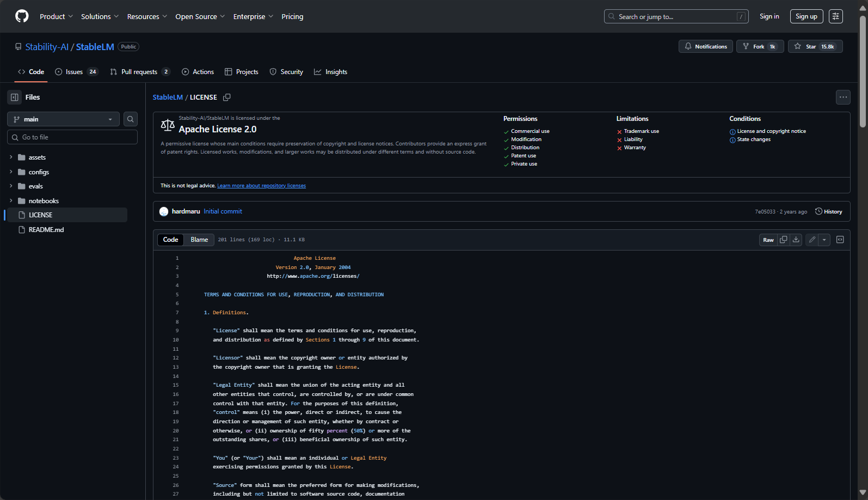868x500 pixels.
Task: Copy the LICENSE file path
Action: point(227,97)
